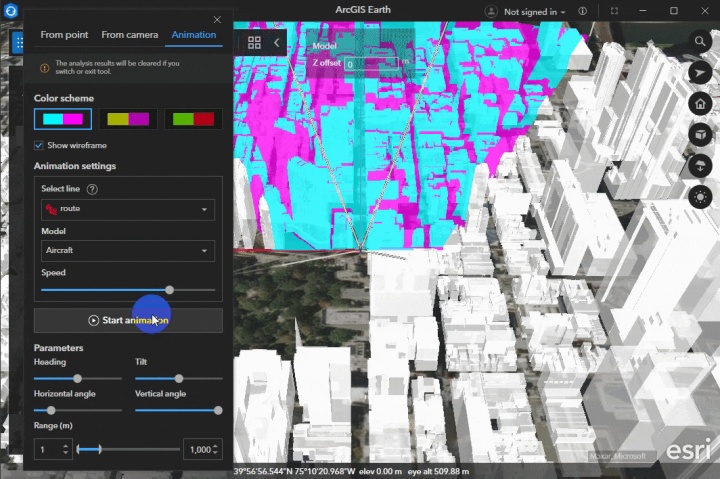The width and height of the screenshot is (720, 479).
Task: Click the Vertical angle slider handle
Action: 218,410
